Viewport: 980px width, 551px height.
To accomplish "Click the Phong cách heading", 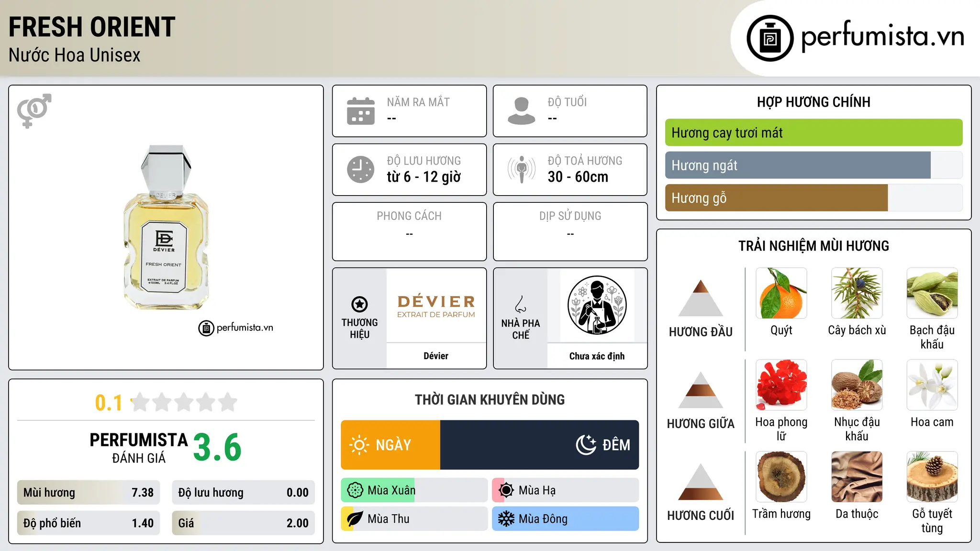I will click(x=409, y=216).
